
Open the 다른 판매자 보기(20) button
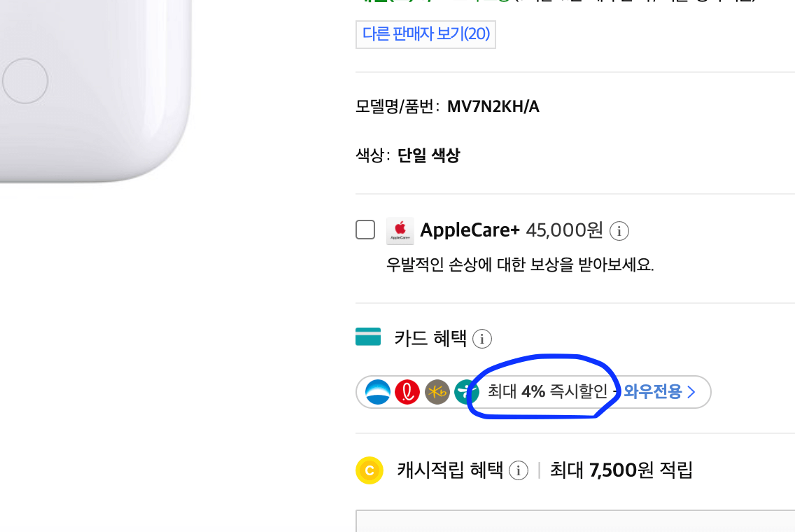tap(425, 34)
